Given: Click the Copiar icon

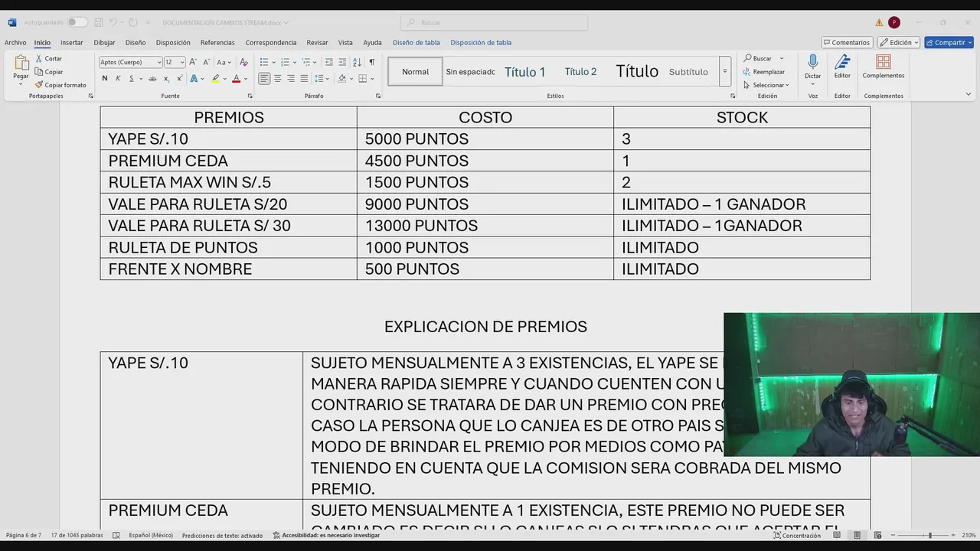Looking at the screenshot, I should 38,72.
